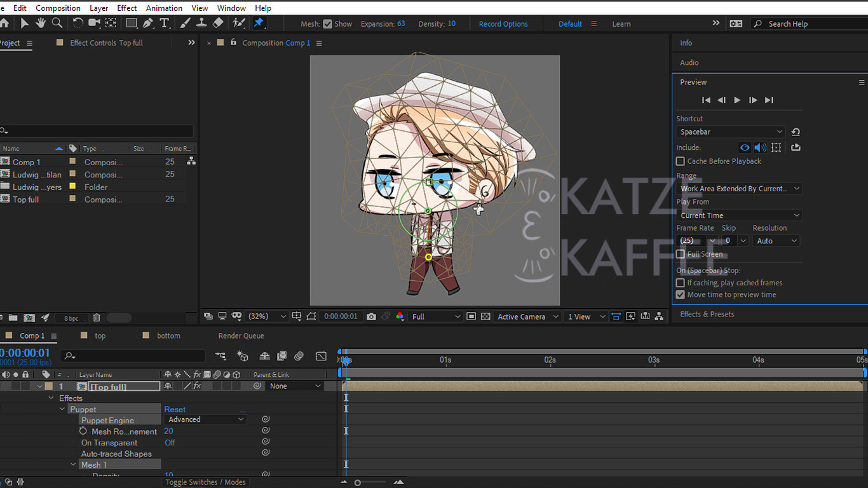Enable the Cache Before Playback checkbox

tap(680, 161)
